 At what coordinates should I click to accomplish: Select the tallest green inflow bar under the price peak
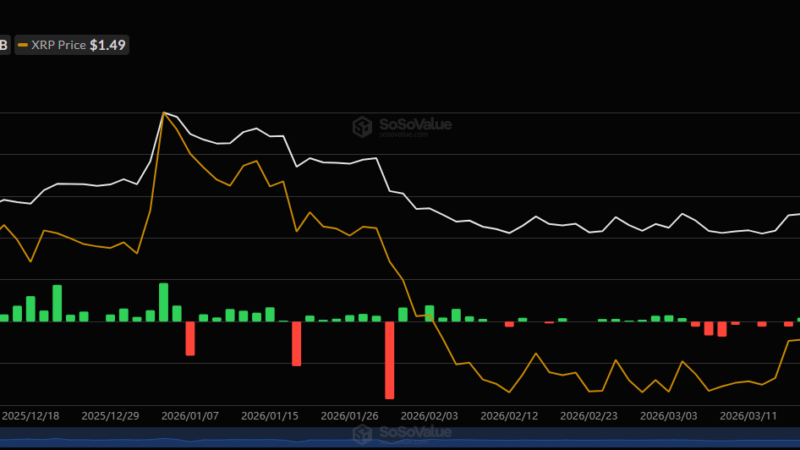click(164, 302)
